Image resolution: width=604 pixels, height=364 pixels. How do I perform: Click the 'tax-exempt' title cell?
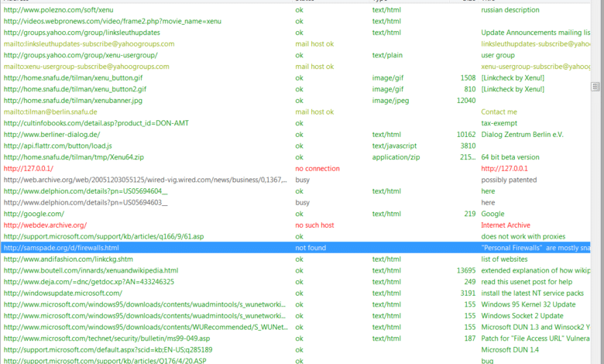pos(499,123)
